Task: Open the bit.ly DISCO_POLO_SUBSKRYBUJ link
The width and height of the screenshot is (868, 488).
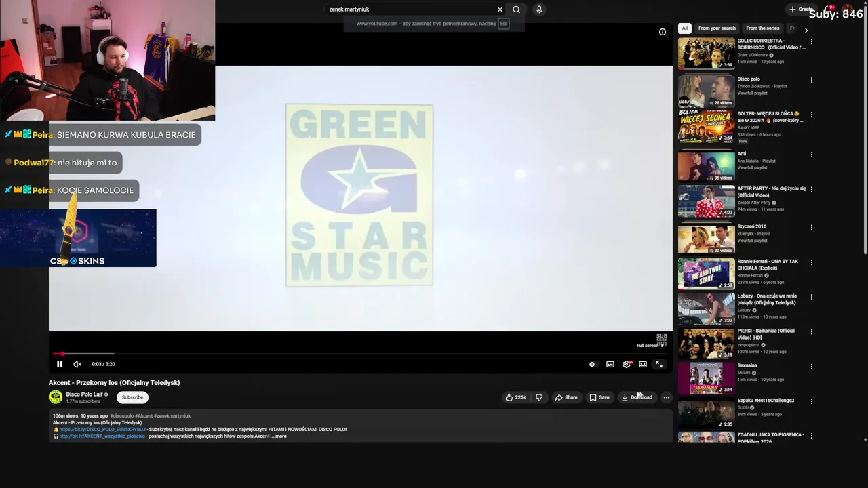Action: tap(102, 430)
